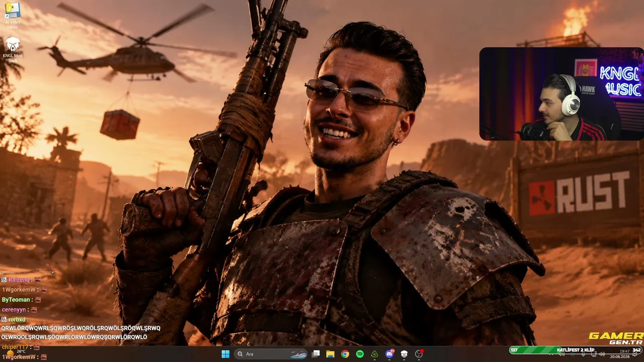Open the AI Video Editor desktop shortcut
Screen dimensions: 644x362
pos(12,15)
